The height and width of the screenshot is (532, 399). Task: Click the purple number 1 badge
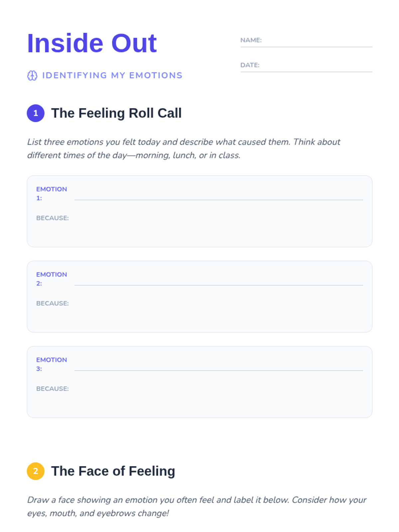(x=36, y=113)
